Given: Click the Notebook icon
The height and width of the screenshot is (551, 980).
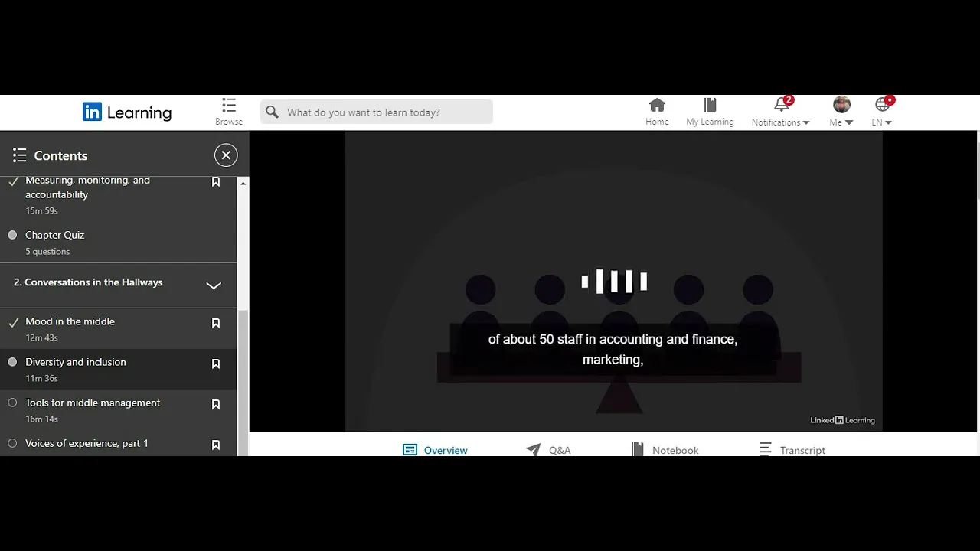Looking at the screenshot, I should [x=637, y=450].
